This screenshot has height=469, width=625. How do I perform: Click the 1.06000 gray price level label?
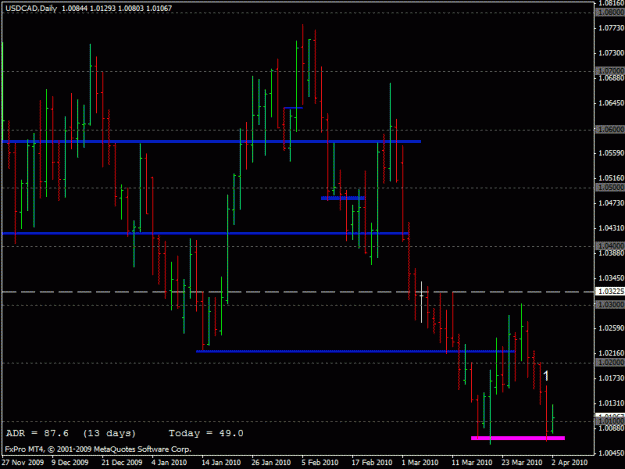tap(610, 129)
